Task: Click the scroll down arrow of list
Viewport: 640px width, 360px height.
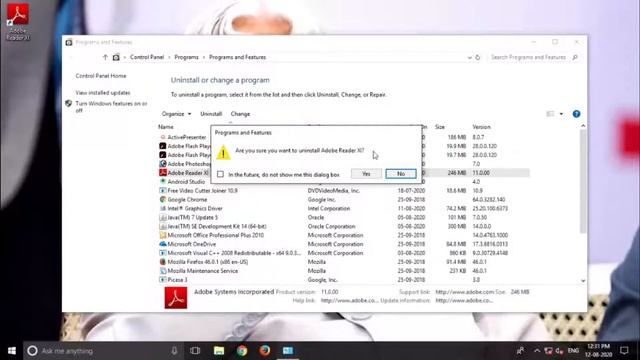Action: [x=583, y=281]
